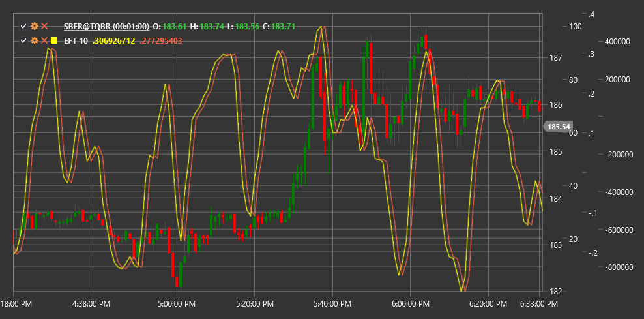Click the 100 indicator axis label

576,27
